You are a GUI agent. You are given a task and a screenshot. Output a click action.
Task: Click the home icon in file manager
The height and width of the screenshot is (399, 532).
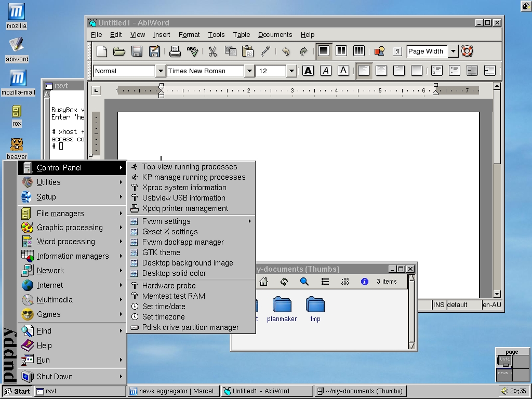click(264, 282)
